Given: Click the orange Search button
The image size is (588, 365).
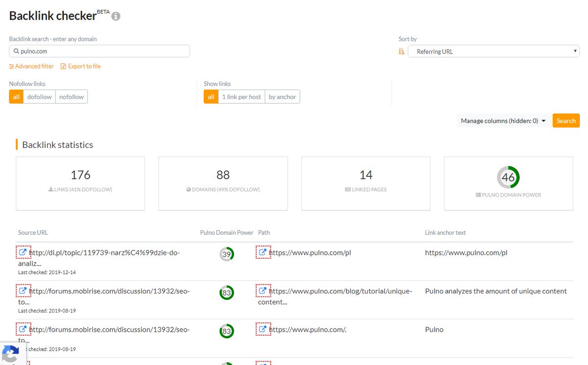Looking at the screenshot, I should [566, 121].
